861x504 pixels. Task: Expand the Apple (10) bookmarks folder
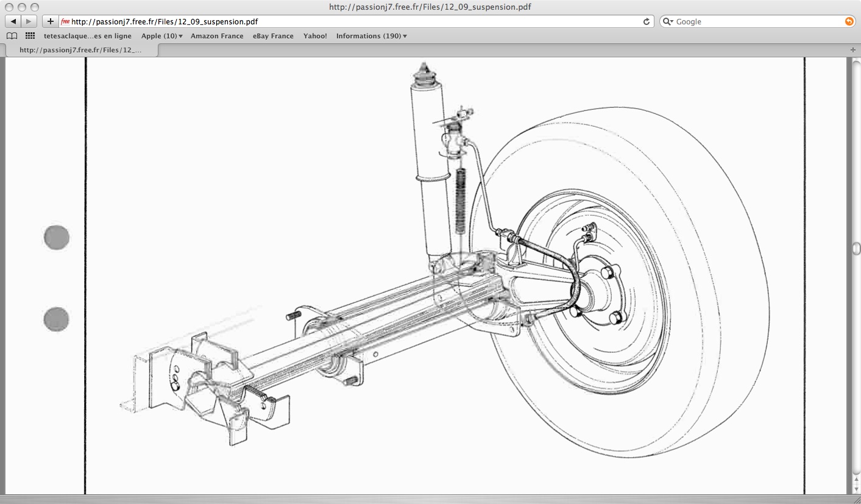pyautogui.click(x=161, y=36)
